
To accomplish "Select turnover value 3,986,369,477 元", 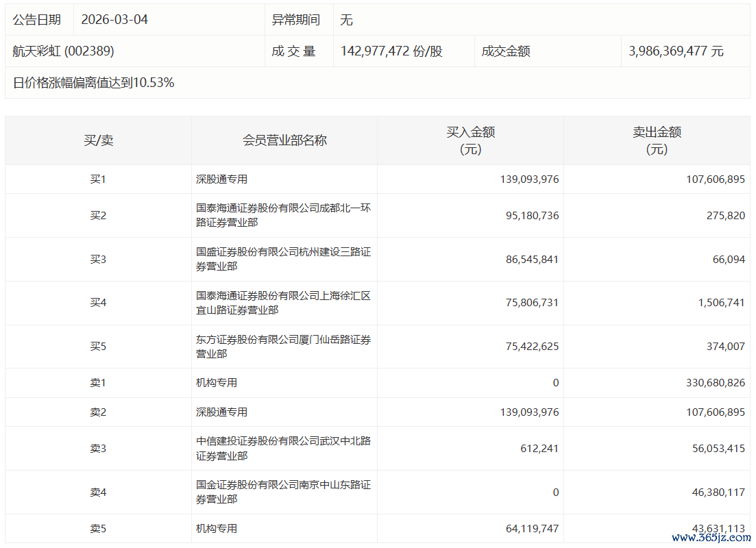I will click(x=676, y=51).
